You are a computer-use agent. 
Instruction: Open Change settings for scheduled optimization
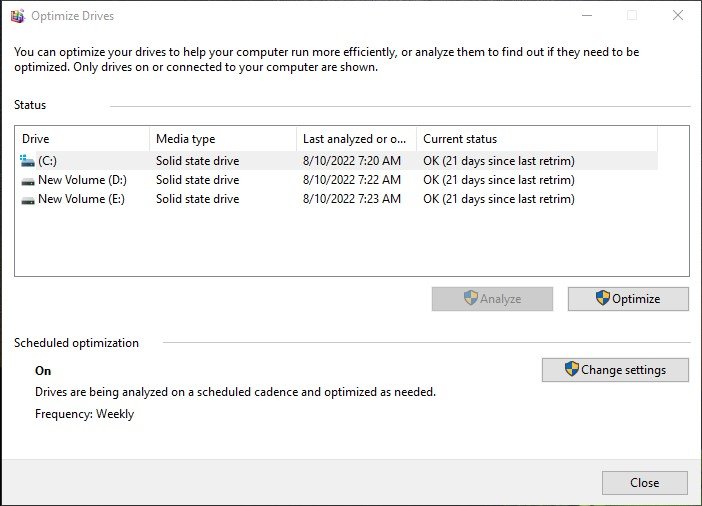pyautogui.click(x=615, y=370)
